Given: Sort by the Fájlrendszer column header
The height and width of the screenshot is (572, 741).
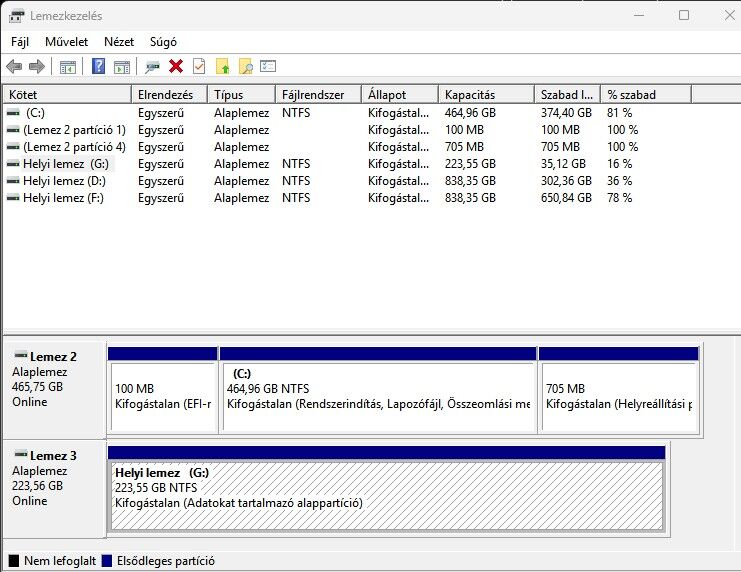Looking at the screenshot, I should click(318, 95).
